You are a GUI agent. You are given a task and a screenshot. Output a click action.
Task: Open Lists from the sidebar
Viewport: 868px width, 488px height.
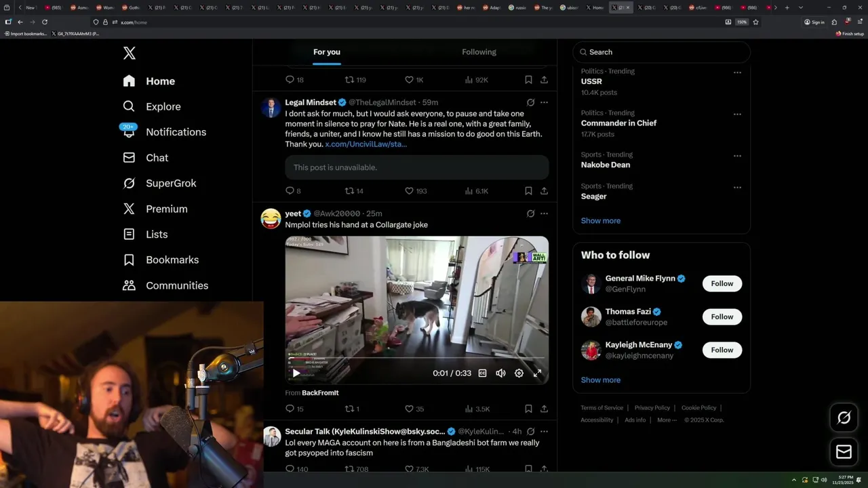pyautogui.click(x=145, y=234)
